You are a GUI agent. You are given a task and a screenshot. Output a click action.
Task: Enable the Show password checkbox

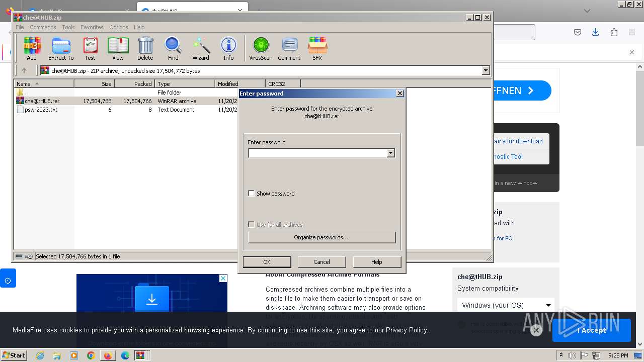pyautogui.click(x=252, y=194)
